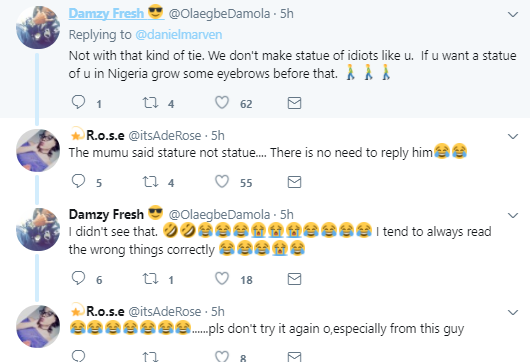
Task: Like R.o.s.e's tweet with 55 likes
Action: click(x=222, y=182)
